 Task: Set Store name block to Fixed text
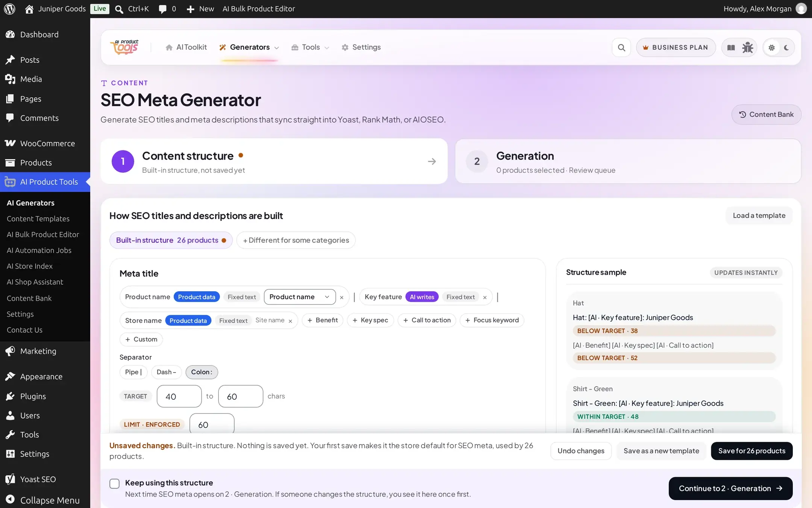233,321
